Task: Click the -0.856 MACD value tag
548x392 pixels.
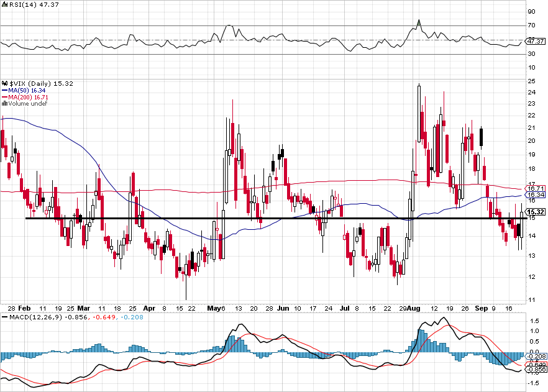Action: 536,370
